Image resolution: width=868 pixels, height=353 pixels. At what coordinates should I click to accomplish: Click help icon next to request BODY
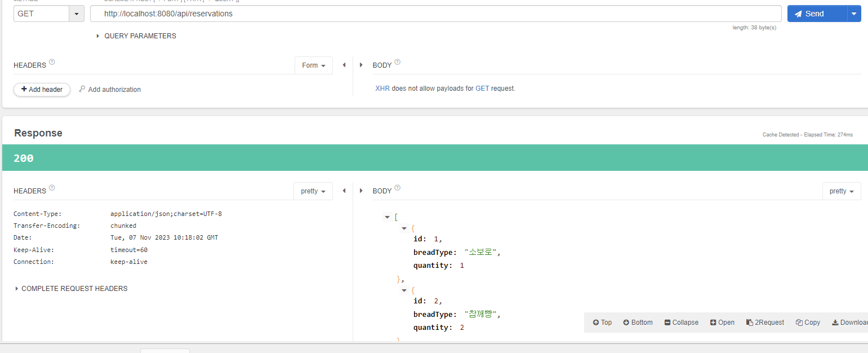pos(397,62)
